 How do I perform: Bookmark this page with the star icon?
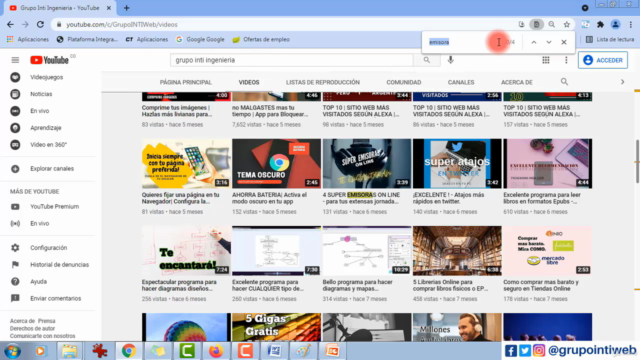click(x=567, y=24)
